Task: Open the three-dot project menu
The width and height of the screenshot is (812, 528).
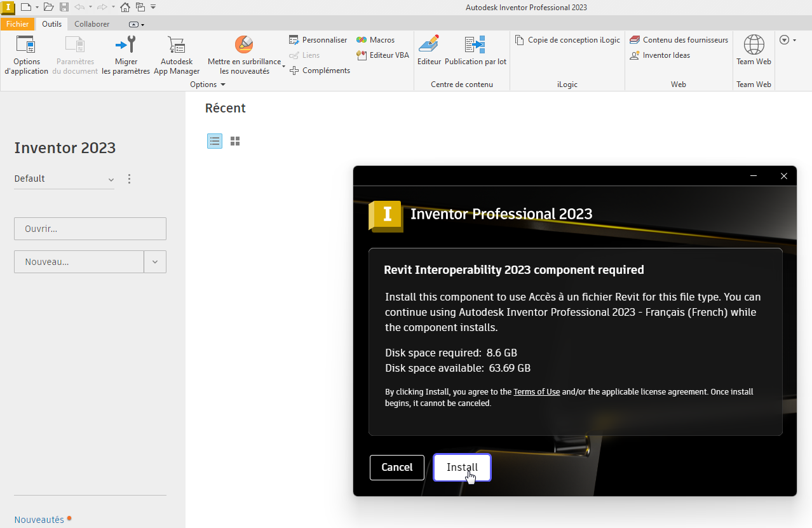Action: [130, 179]
